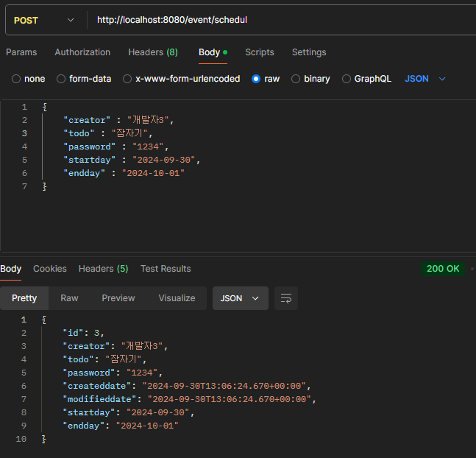Switch response view to Visualize
Screen dimensions: 476x458
[177, 298]
